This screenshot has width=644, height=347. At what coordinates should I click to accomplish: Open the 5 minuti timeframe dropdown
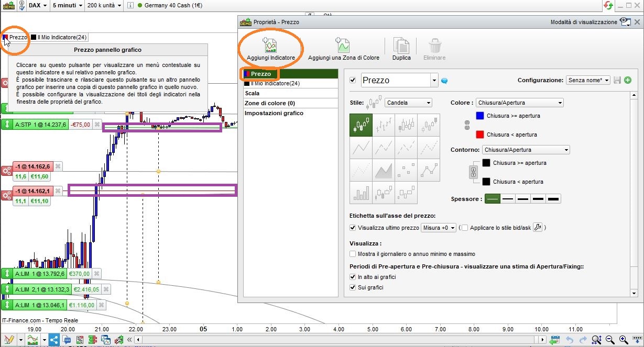tap(68, 6)
